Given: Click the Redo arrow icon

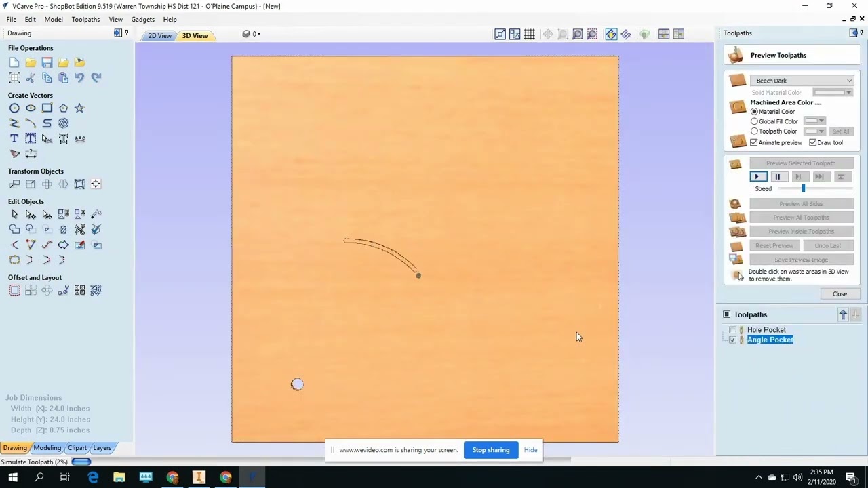Looking at the screenshot, I should 96,78.
